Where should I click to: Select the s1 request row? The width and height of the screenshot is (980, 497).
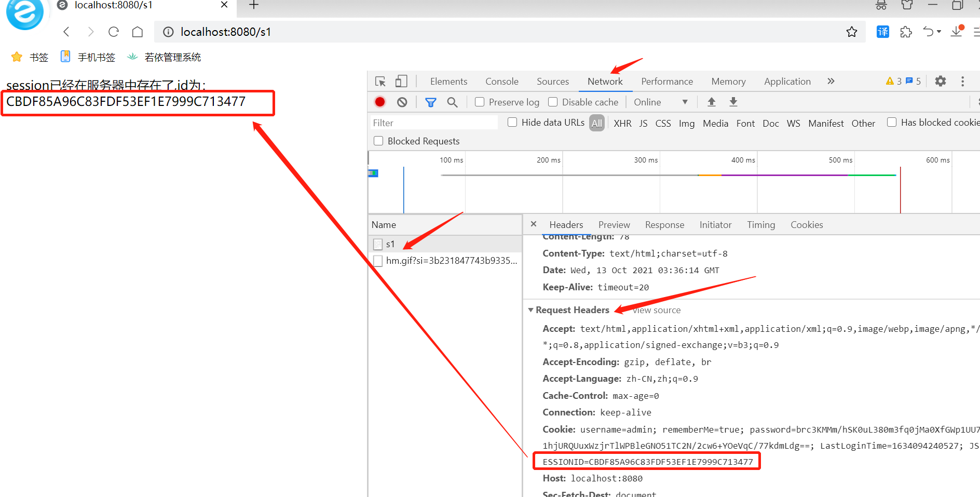[445, 244]
